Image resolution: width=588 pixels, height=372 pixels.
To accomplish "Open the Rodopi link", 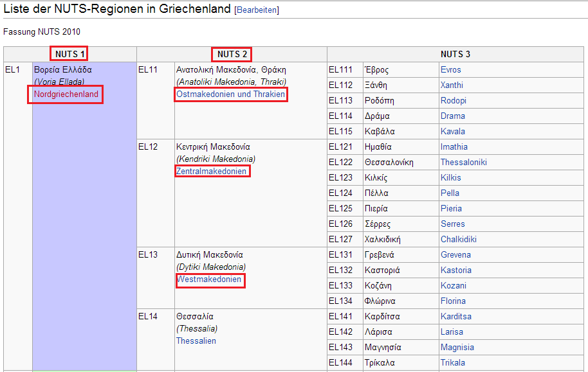I will tap(454, 100).
